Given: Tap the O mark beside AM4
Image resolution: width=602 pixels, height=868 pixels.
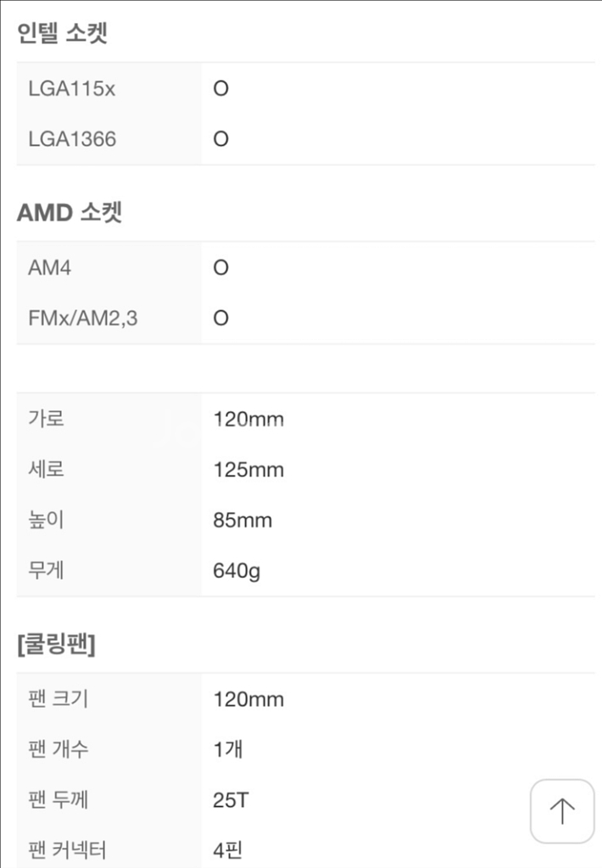Looking at the screenshot, I should tap(220, 268).
